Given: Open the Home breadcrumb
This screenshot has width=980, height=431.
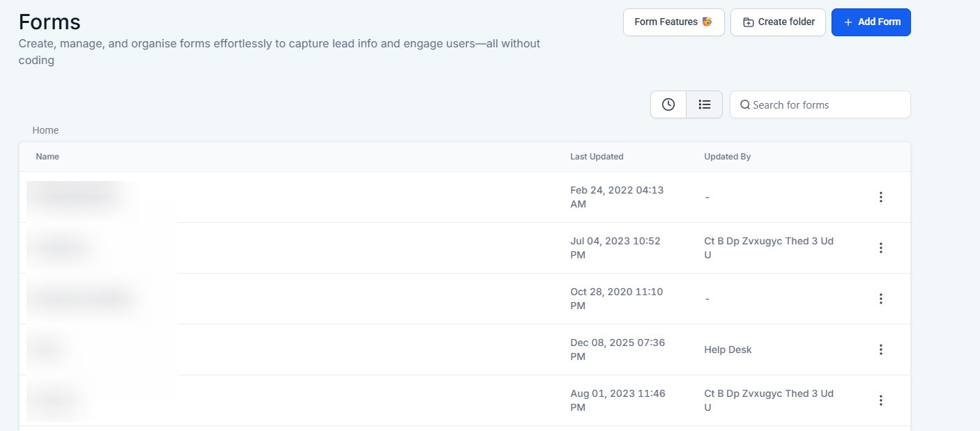Looking at the screenshot, I should [x=45, y=130].
